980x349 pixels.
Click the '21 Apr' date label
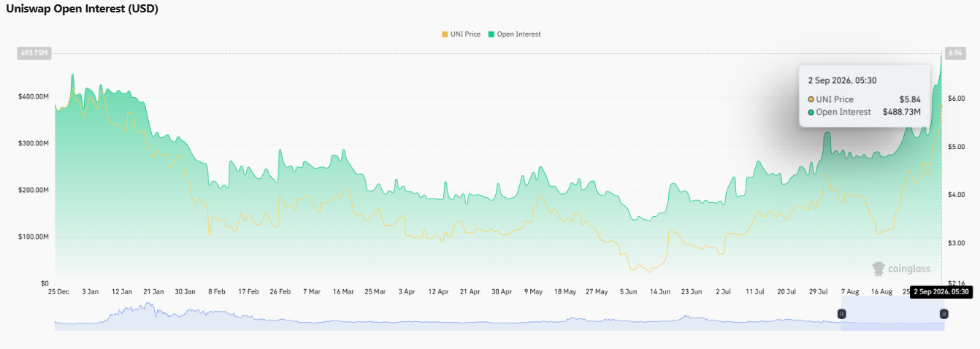point(470,291)
